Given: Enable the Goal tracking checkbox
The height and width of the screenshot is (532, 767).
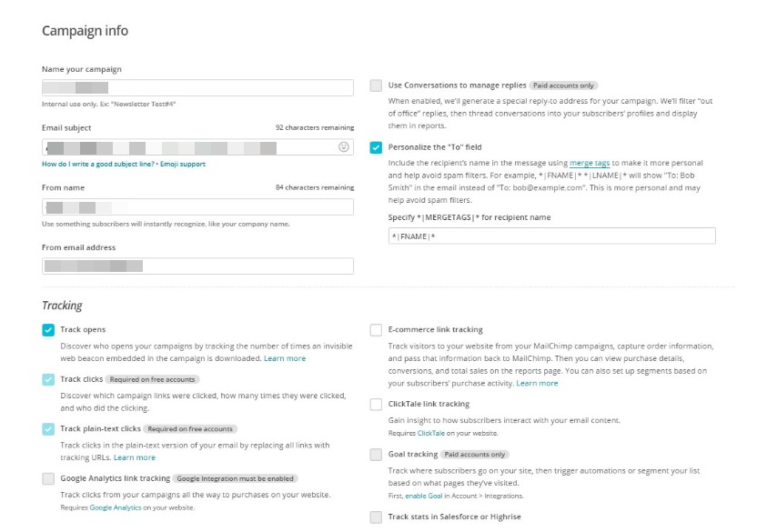Looking at the screenshot, I should 376,454.
